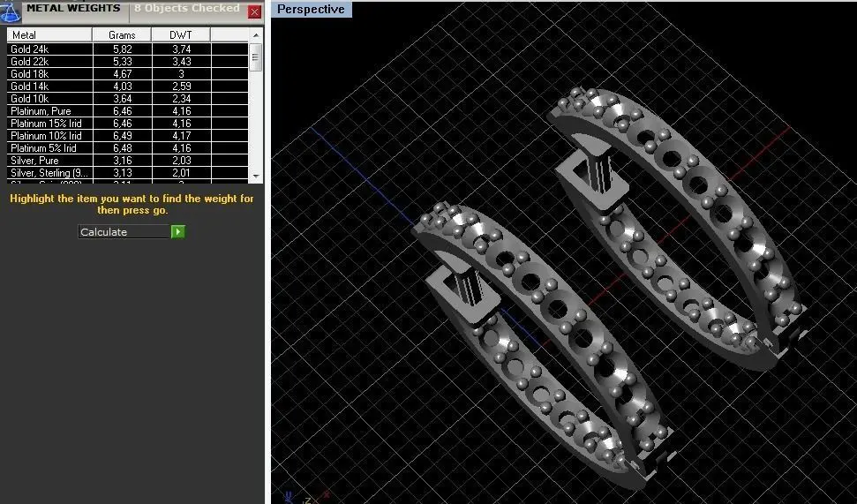Select the Gold 18k row
The height and width of the screenshot is (504, 857).
(x=127, y=74)
